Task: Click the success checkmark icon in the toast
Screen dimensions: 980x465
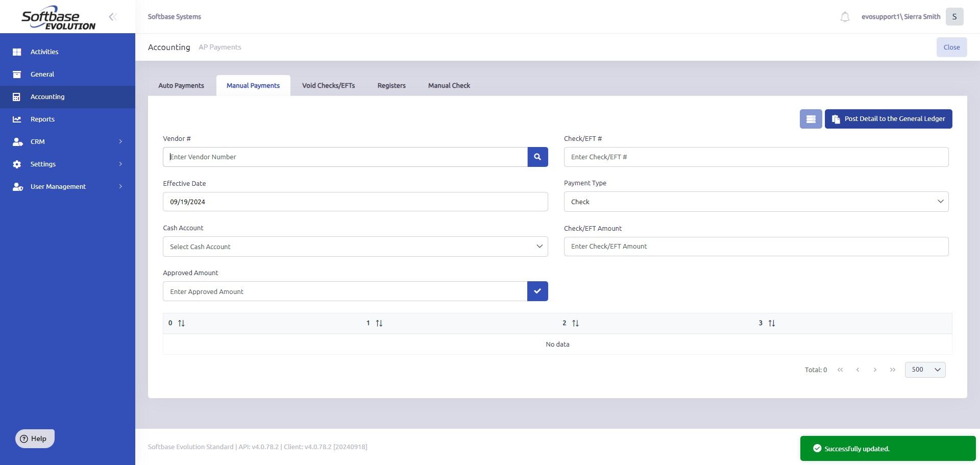Action: (817, 449)
